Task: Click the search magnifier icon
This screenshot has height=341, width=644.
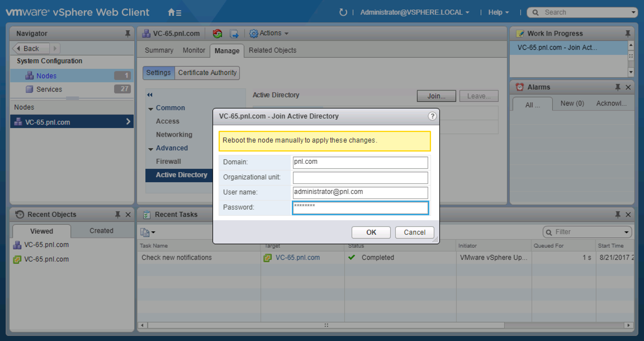Action: pyautogui.click(x=536, y=12)
